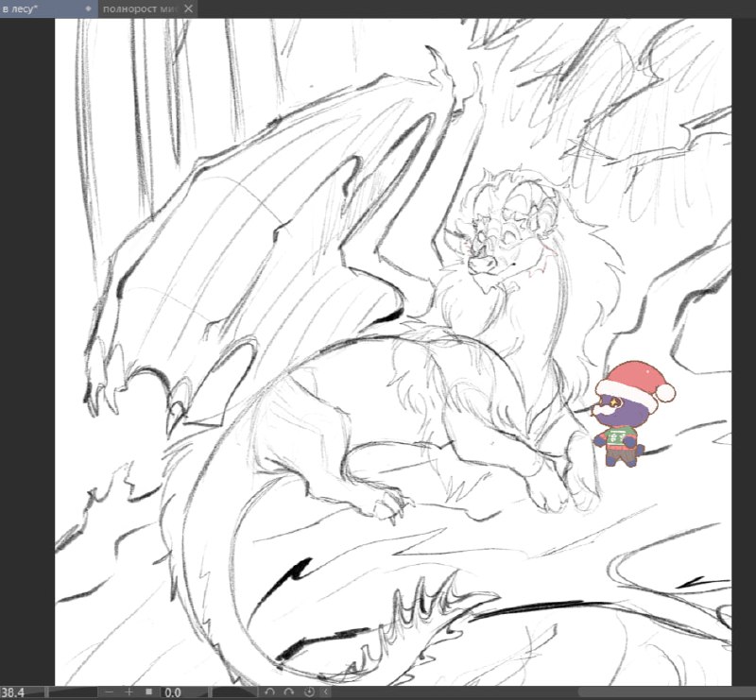Collapse navigation bar with the left chevron
Viewport: 756px width, 700px height.
click(326, 692)
